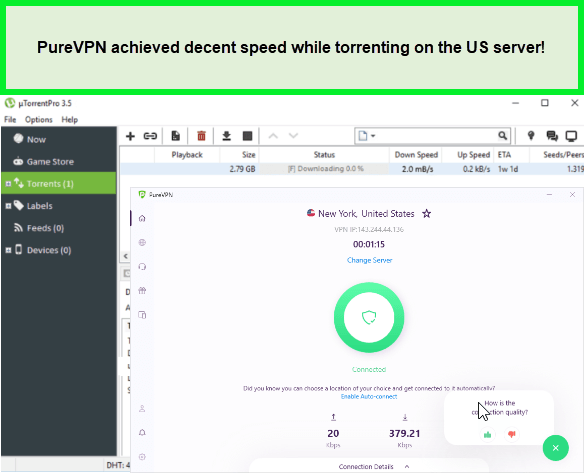Expand the Torrents tree node
584x473 pixels.
(x=8, y=184)
